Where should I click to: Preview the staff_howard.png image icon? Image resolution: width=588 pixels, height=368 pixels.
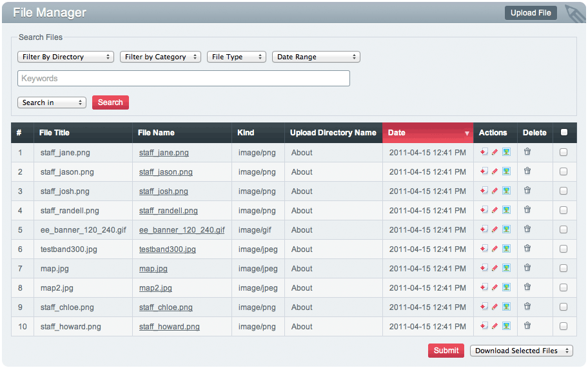click(x=506, y=325)
